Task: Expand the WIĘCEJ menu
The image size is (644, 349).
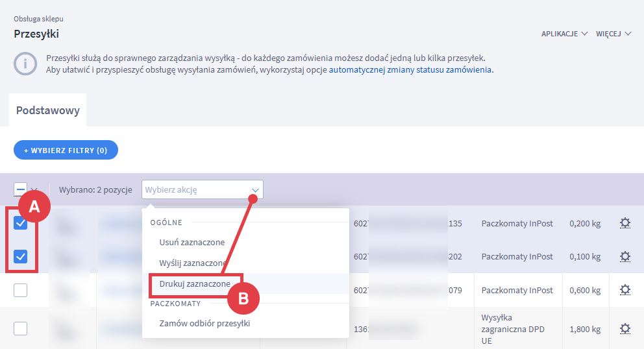Action: point(613,34)
